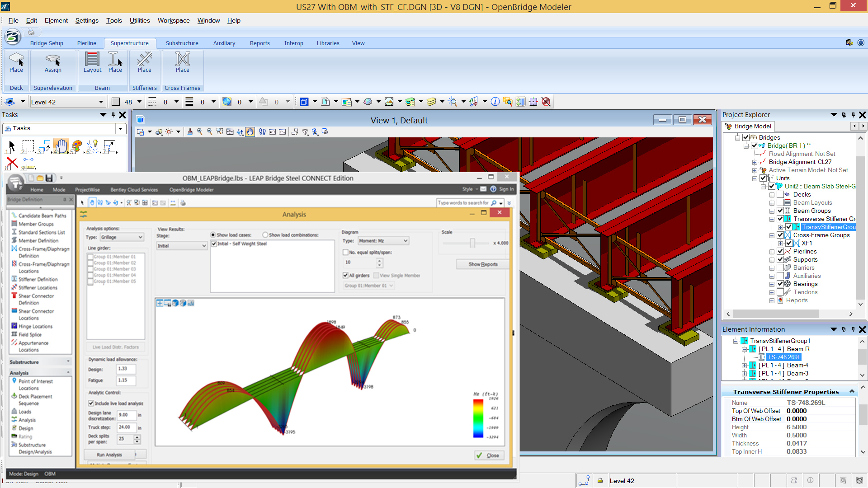Toggle the Decks visibility checkbox
Screen dimensions: 868x488
780,194
